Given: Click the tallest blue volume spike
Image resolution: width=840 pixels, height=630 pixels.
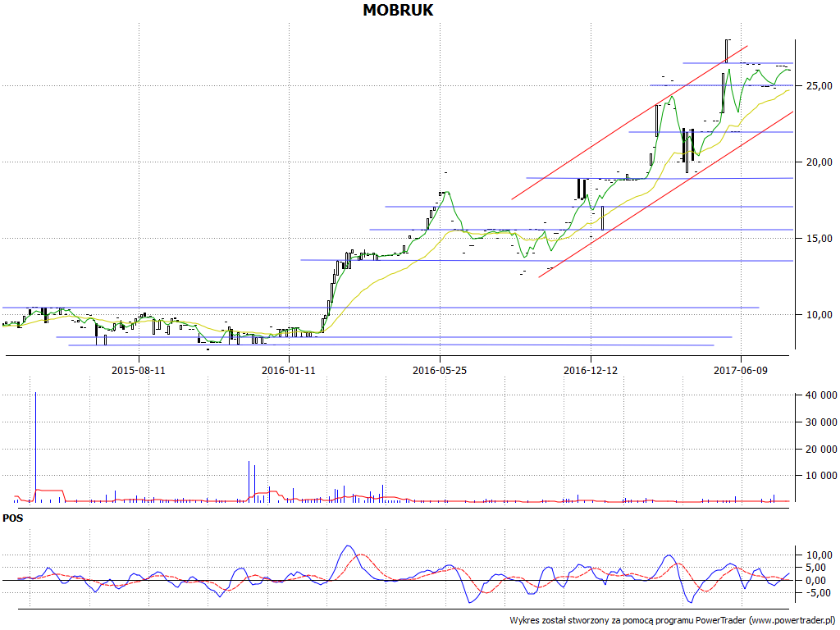Looking at the screenshot, I should 35,447.
